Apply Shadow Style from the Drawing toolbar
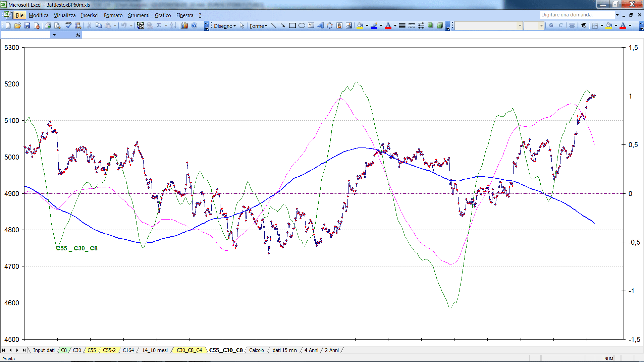This screenshot has width=644, height=362. pos(430,25)
